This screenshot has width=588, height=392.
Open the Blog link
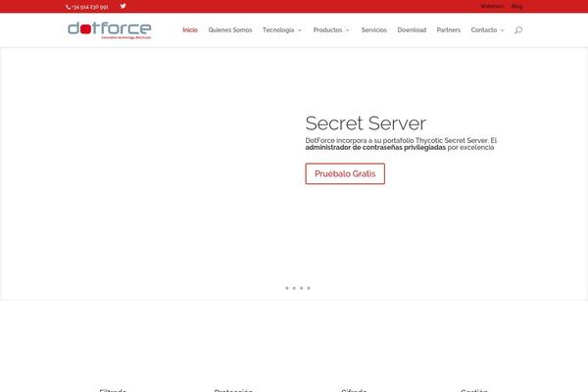click(516, 7)
